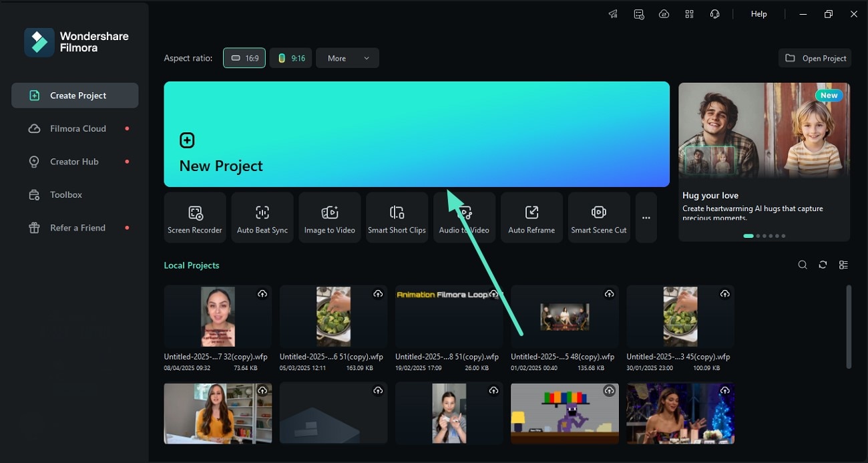The height and width of the screenshot is (463, 868).
Task: Launch Auto Beat Sync
Action: (262, 217)
